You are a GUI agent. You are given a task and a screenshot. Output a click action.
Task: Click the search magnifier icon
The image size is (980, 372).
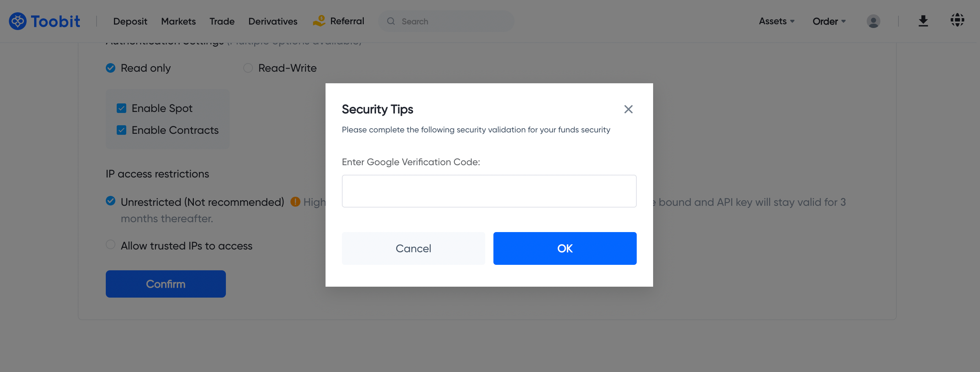pos(391,21)
